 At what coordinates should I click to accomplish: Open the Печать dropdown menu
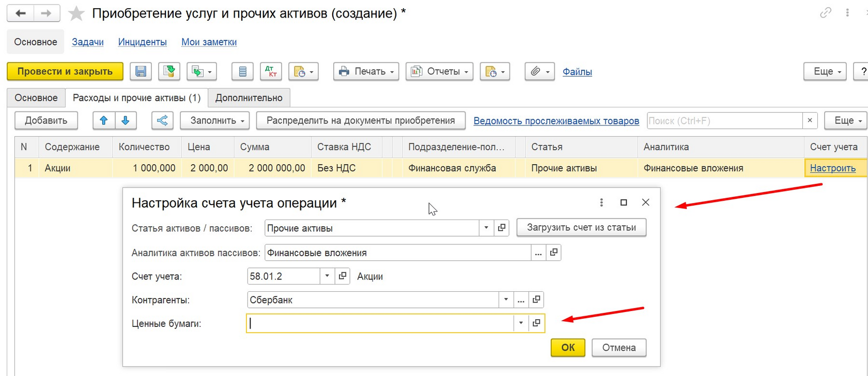(x=366, y=71)
